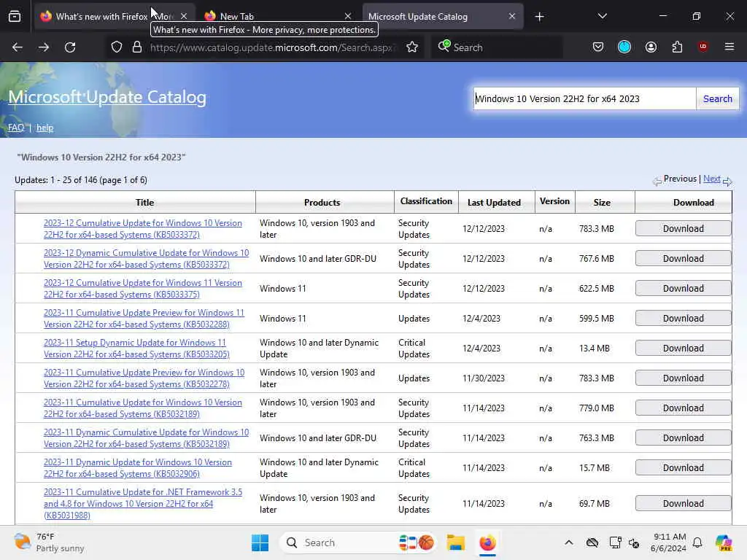
Task: Sort results by Title column
Action: (x=144, y=203)
